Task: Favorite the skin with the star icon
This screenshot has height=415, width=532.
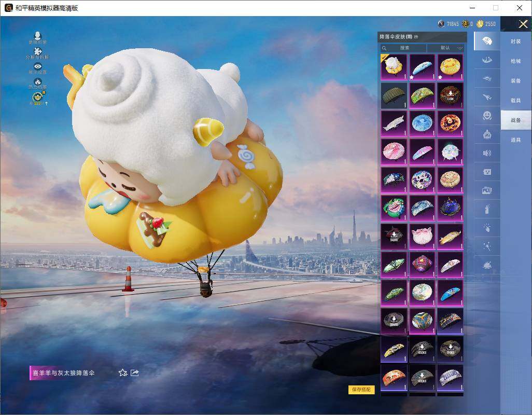Action: (x=123, y=372)
